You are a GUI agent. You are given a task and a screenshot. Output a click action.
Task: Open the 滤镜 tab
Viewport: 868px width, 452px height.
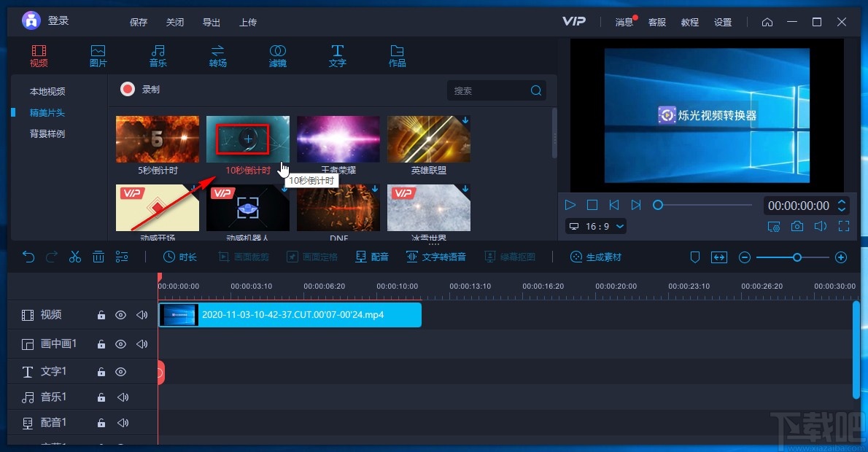tap(277, 55)
